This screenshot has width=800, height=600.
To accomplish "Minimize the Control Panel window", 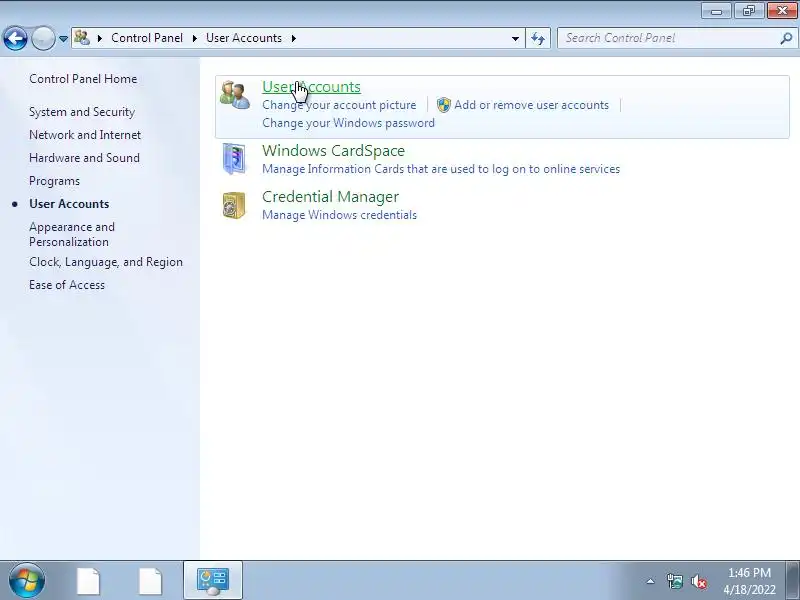I will click(716, 11).
